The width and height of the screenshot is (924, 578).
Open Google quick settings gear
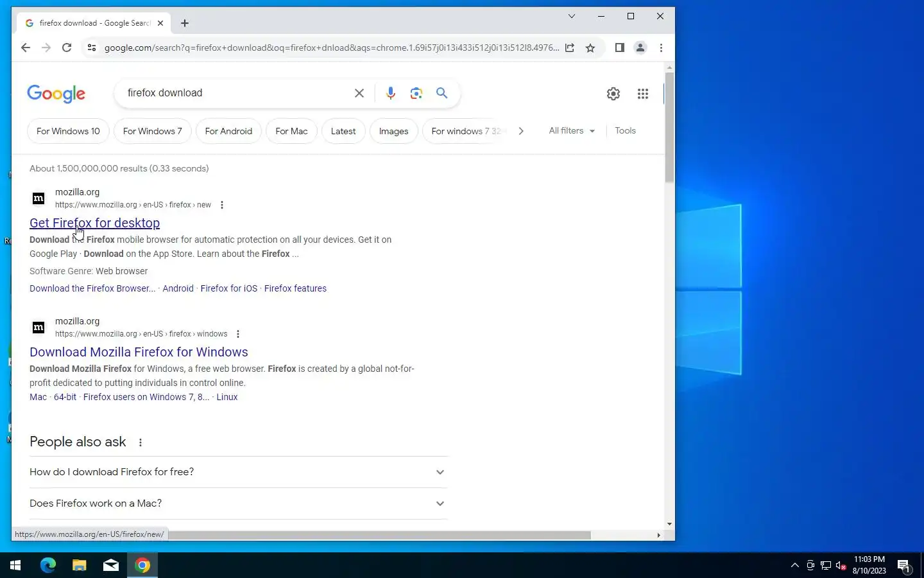(613, 94)
